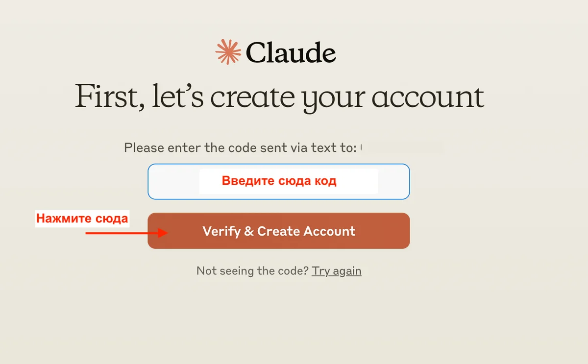Screen dimensions: 588x364
Task: Click the word "код" inside the input
Action: (325, 181)
